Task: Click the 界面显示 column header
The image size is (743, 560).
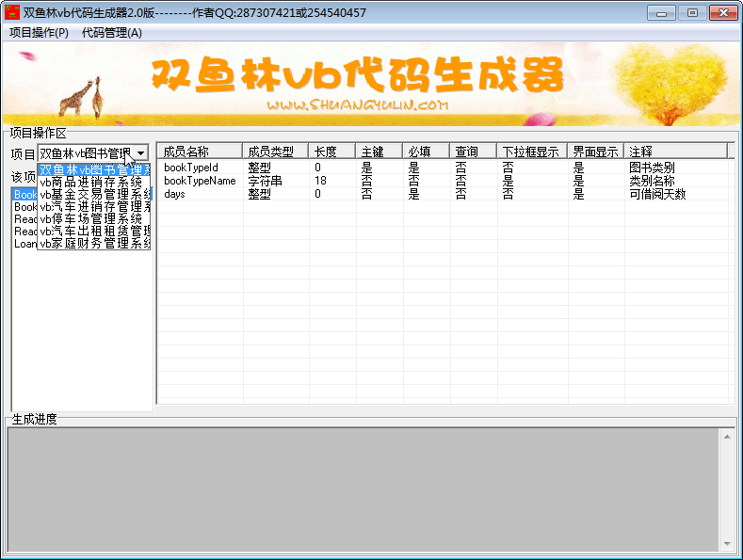Action: pos(596,152)
